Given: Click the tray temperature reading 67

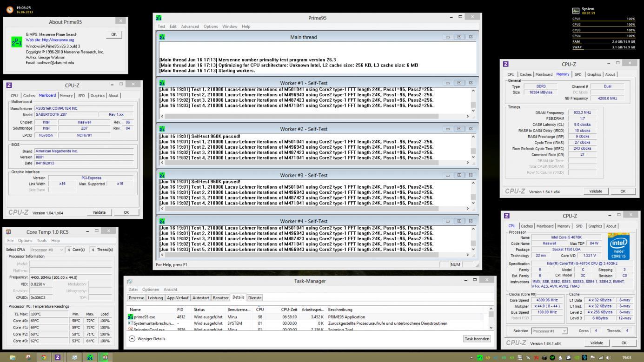Looking at the screenshot, I should tap(495, 357).
